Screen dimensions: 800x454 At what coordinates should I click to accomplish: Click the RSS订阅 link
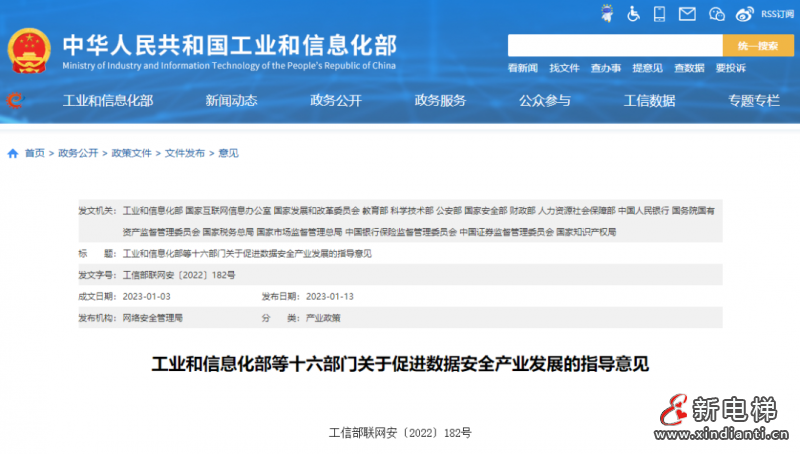tap(777, 14)
